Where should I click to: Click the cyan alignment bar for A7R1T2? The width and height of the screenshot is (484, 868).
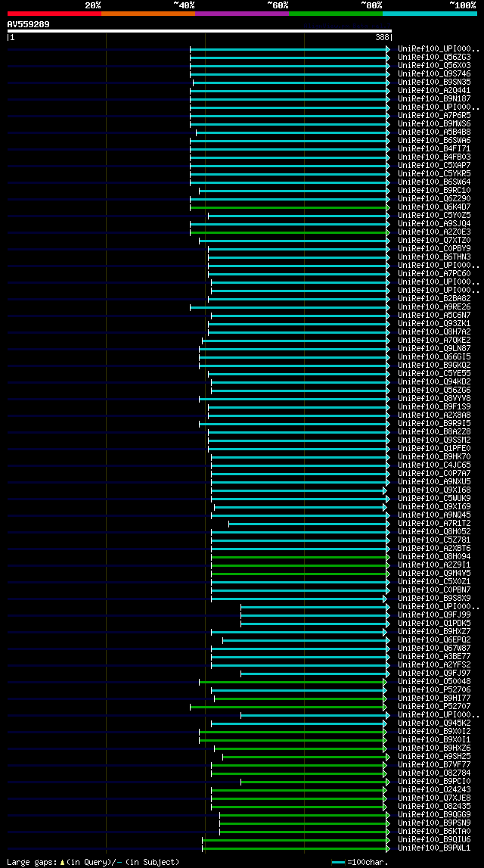click(309, 524)
